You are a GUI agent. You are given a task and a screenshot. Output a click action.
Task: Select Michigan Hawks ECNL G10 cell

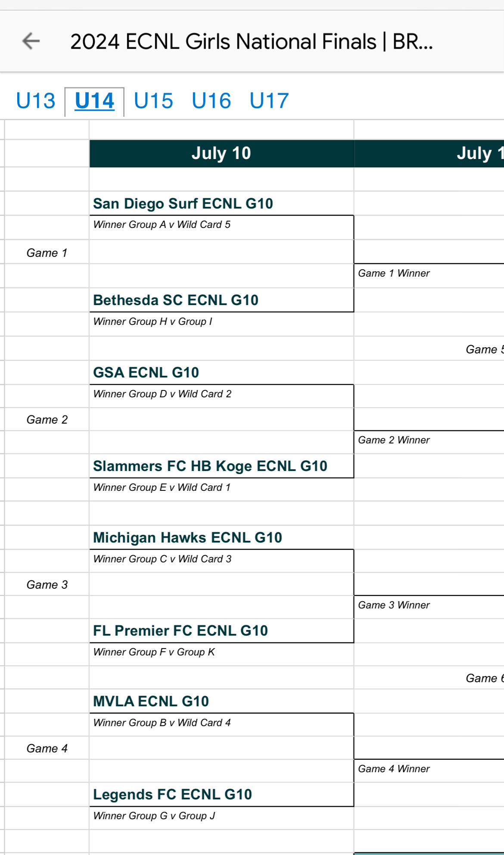[x=187, y=538]
